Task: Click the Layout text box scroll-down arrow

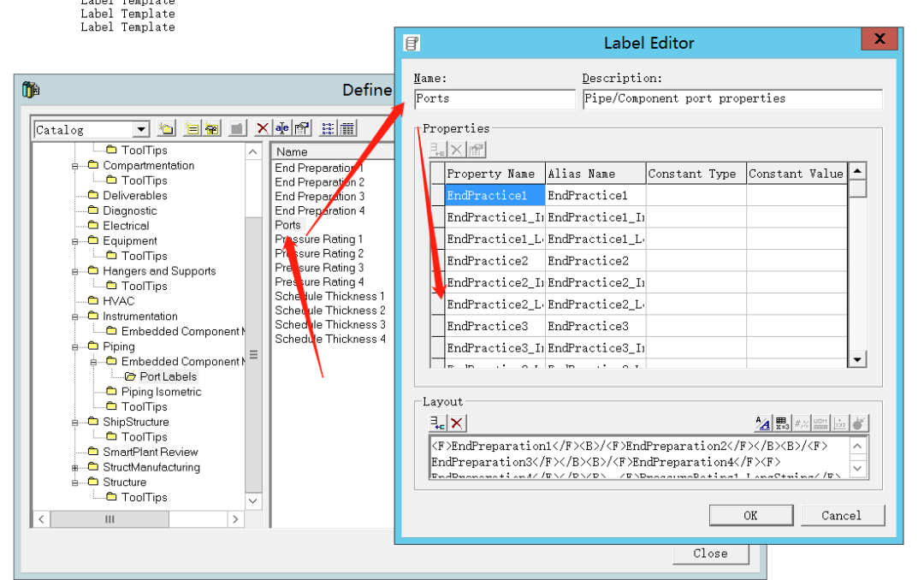Action: pos(858,469)
